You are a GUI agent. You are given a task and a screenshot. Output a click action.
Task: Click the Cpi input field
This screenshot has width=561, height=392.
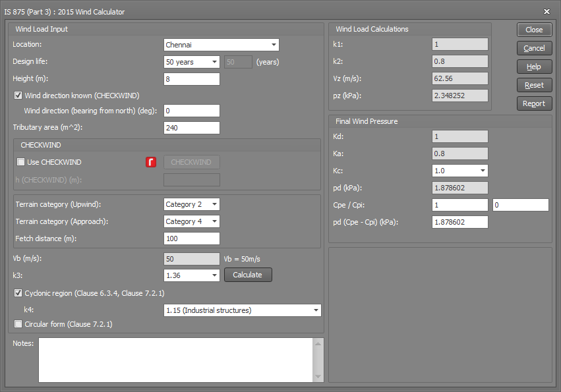[x=521, y=205]
